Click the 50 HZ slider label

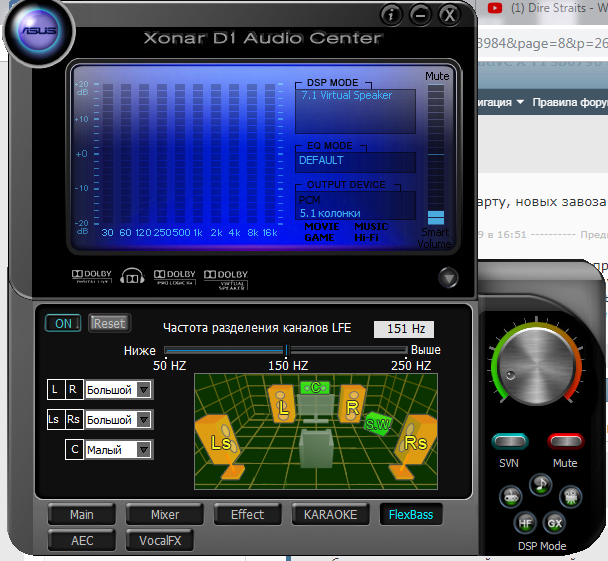point(169,365)
